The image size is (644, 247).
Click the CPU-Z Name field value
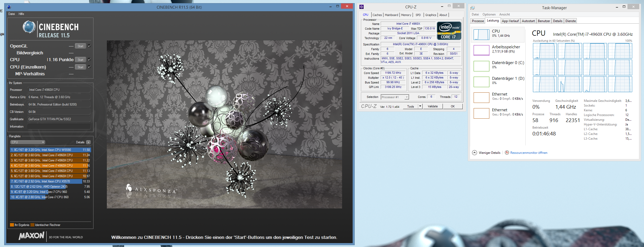pyautogui.click(x=408, y=24)
